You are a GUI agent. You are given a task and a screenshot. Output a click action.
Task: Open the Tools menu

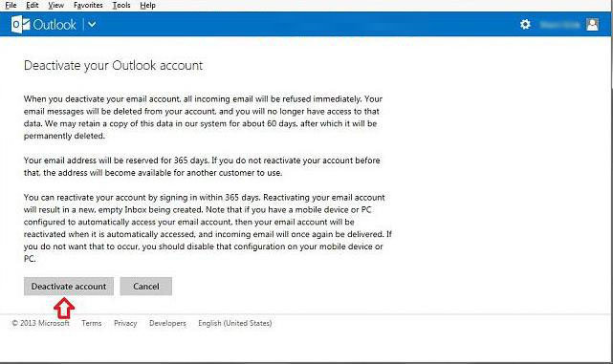tap(121, 5)
